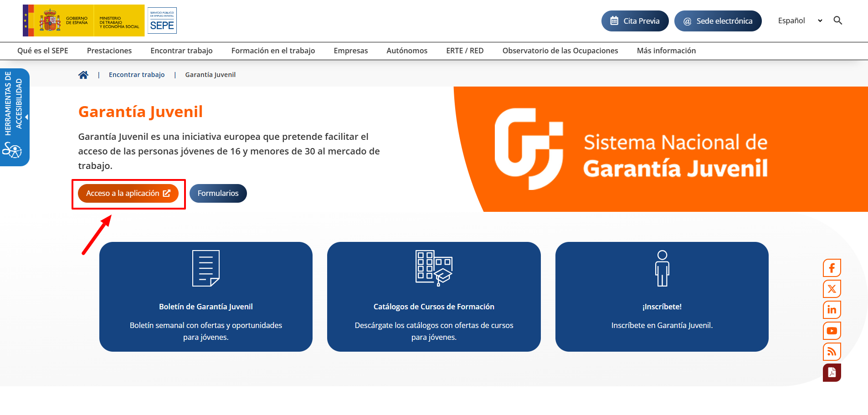Follow the Encontrar trabajo breadcrumb link
The height and width of the screenshot is (415, 868).
coord(137,75)
